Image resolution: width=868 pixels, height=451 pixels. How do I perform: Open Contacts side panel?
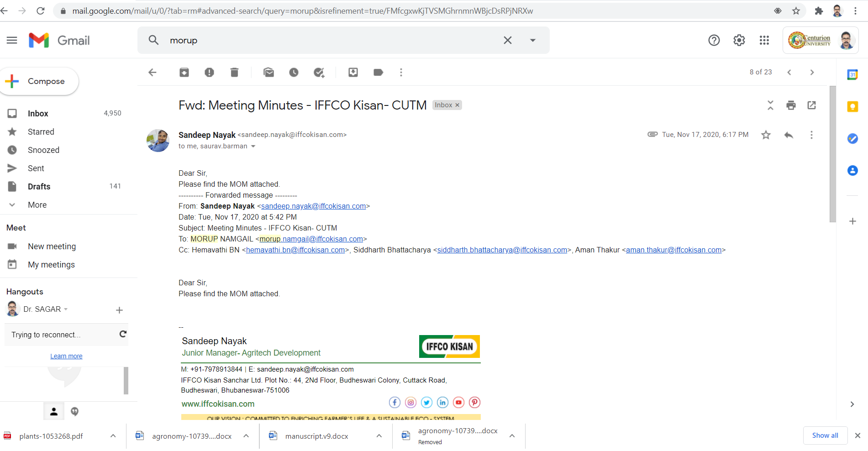click(x=852, y=170)
